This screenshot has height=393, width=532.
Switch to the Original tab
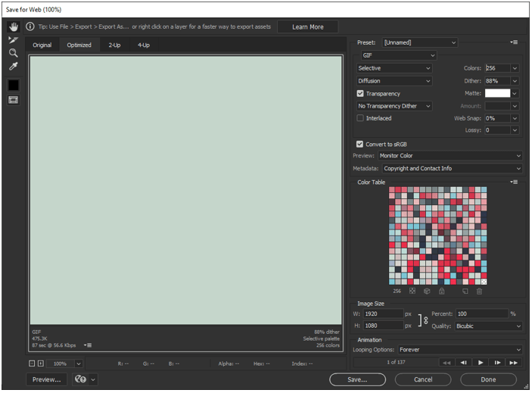tap(42, 45)
